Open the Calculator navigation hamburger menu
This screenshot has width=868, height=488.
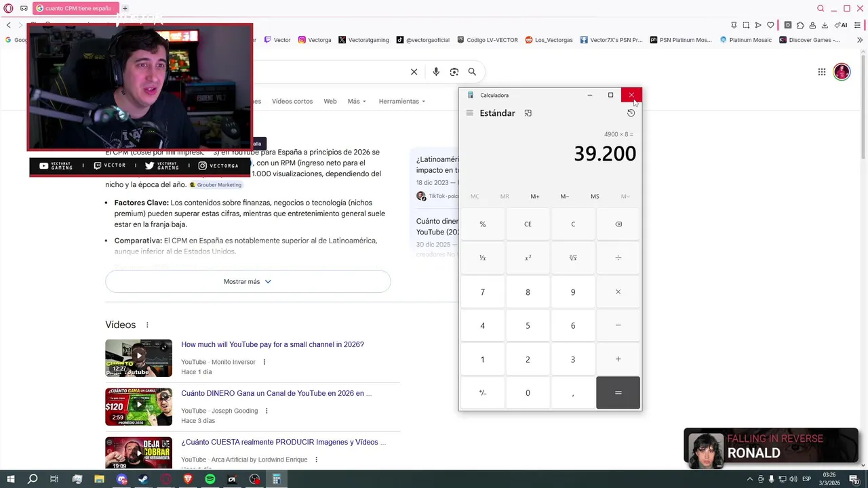coord(469,113)
